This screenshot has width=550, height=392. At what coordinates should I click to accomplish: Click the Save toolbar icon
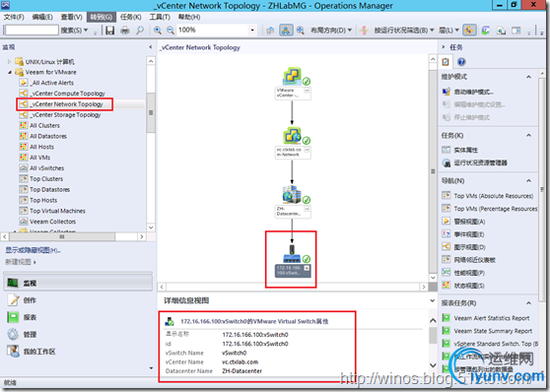(109, 31)
